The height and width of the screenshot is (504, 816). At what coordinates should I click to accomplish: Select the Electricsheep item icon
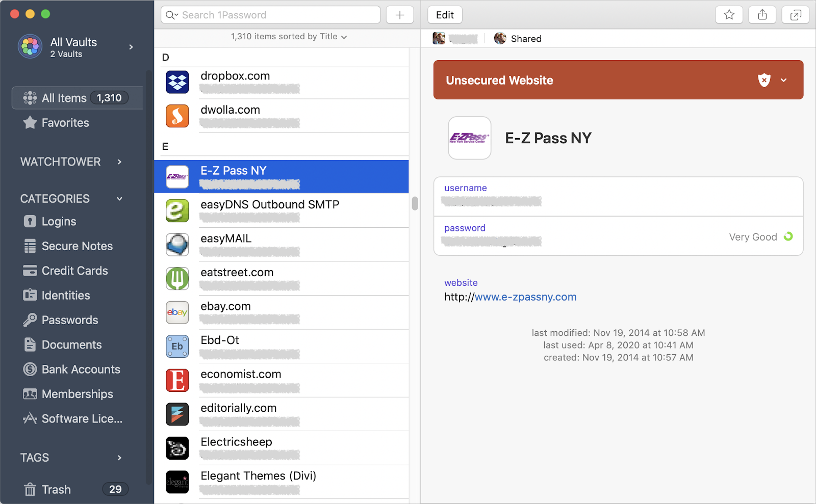pos(177,448)
